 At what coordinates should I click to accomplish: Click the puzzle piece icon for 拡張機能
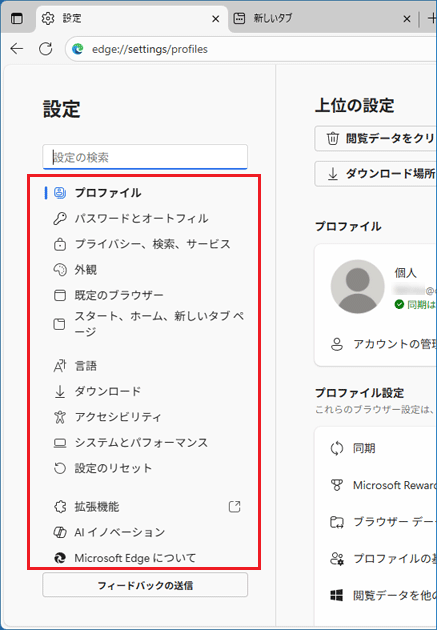click(59, 507)
